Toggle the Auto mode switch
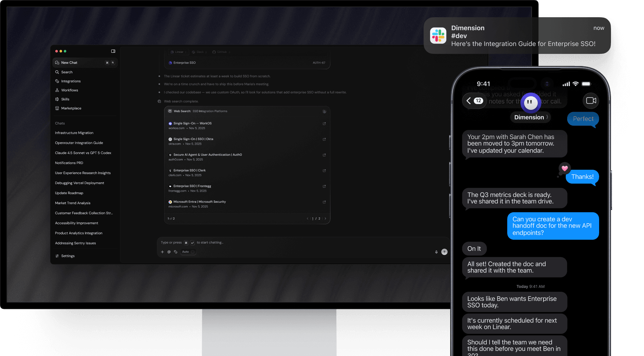 192,252
